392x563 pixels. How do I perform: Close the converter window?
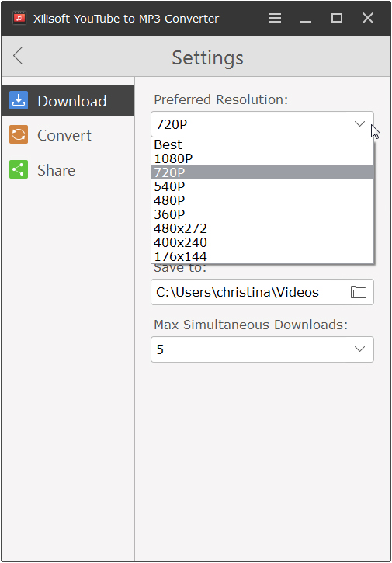click(x=368, y=18)
